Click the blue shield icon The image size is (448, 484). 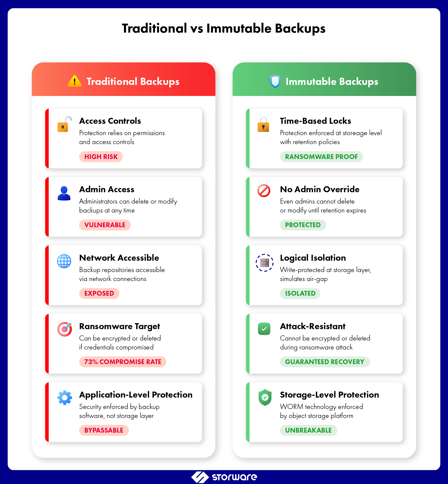point(275,81)
